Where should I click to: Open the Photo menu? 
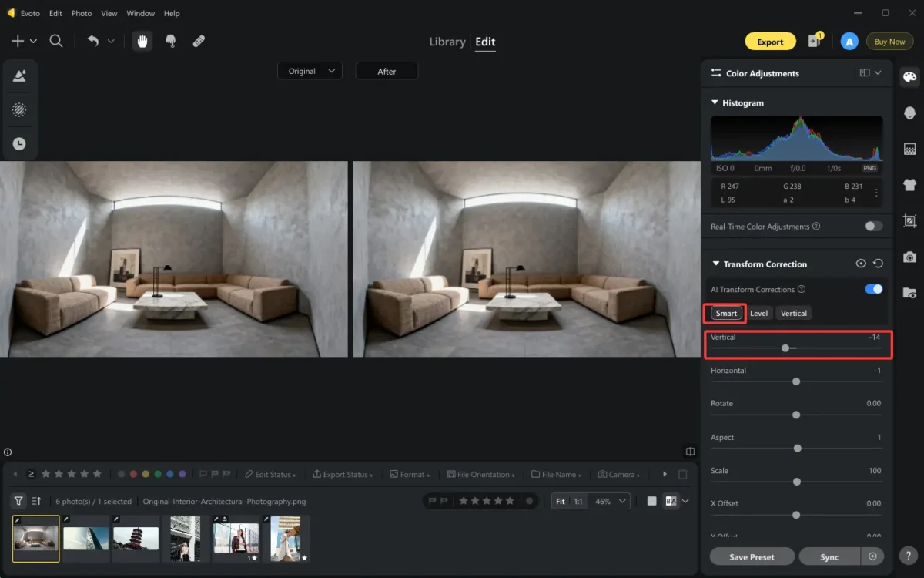click(x=81, y=13)
